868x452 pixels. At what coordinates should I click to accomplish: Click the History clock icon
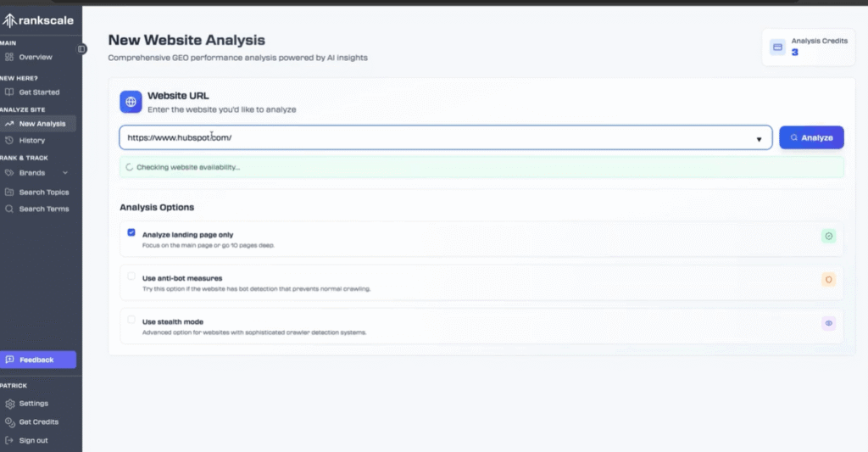pos(9,141)
